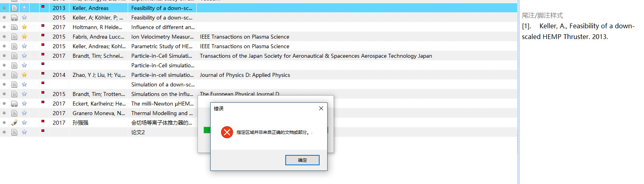Click document type icon of Eckert 2017 row

tap(14, 104)
